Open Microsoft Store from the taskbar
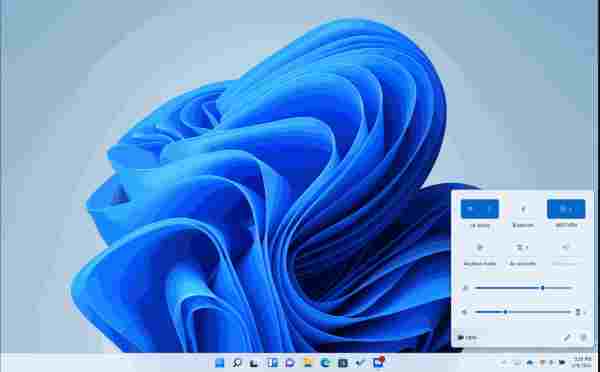The image size is (600, 372). tap(342, 363)
